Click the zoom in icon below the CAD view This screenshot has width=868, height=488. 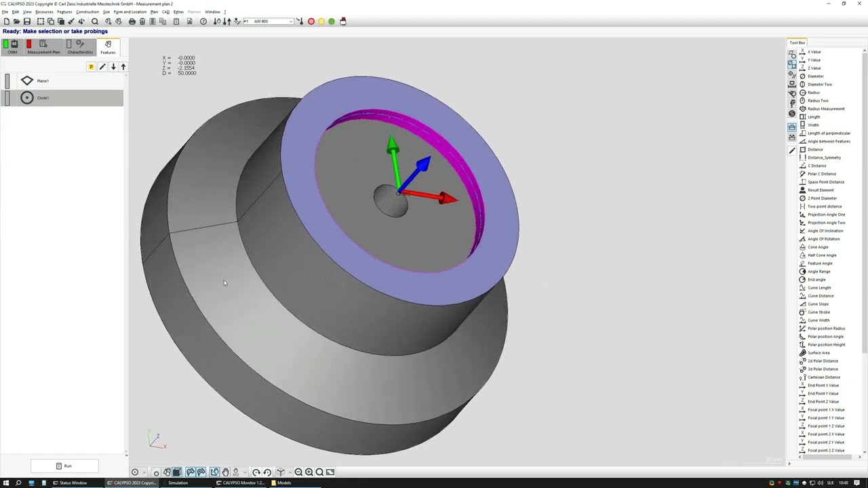(309, 472)
